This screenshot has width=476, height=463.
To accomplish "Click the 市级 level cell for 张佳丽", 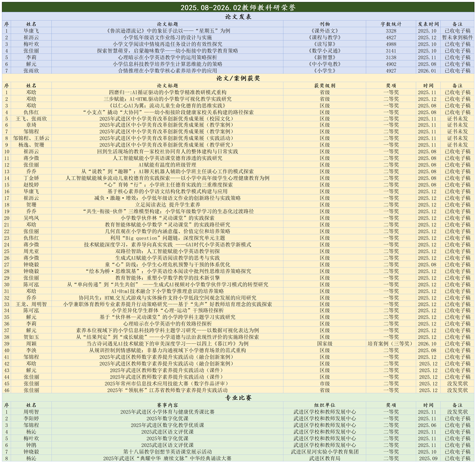I will [325, 383].
